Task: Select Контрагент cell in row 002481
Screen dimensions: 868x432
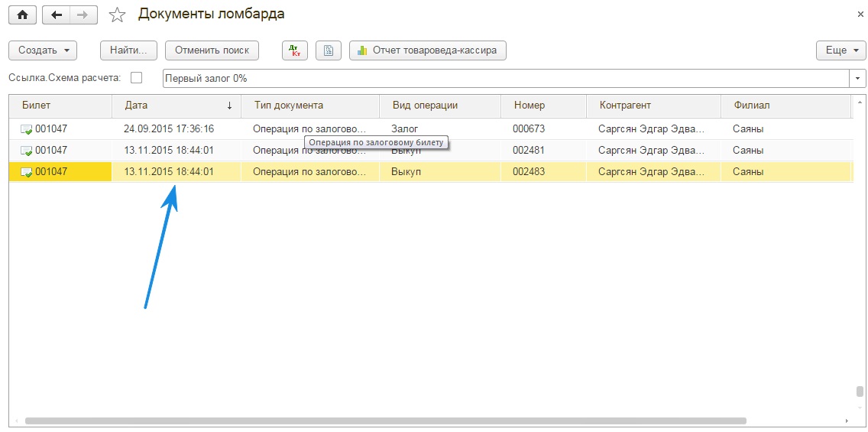Action: click(x=654, y=151)
